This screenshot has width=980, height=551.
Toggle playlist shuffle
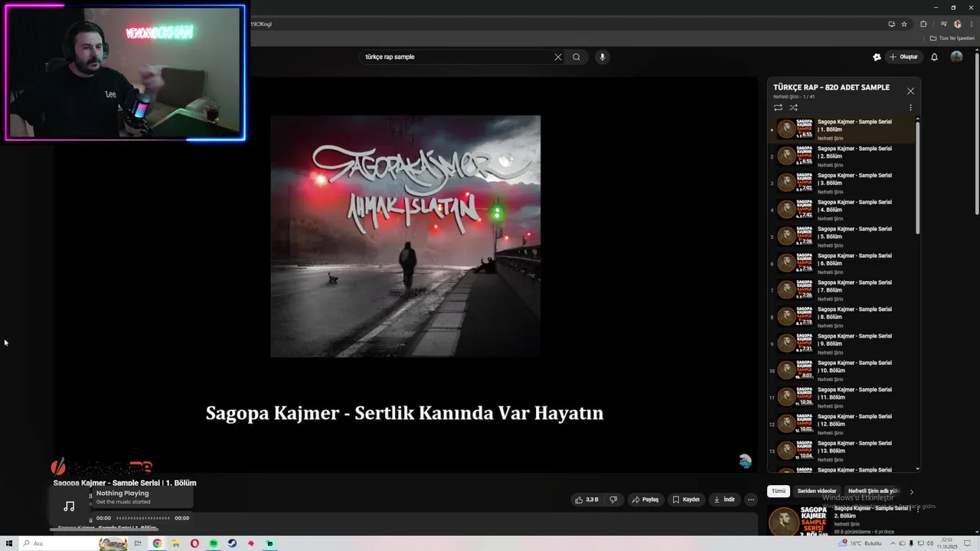click(x=793, y=107)
